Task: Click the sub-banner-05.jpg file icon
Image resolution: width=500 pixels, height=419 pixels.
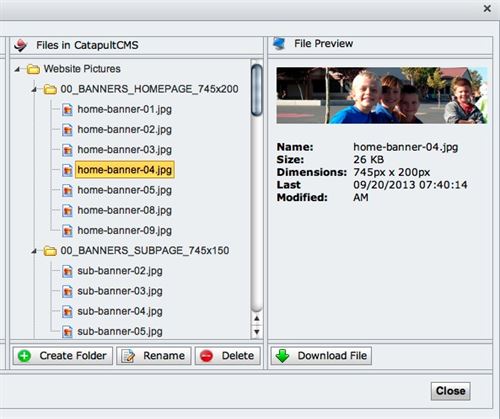Action: 67,332
